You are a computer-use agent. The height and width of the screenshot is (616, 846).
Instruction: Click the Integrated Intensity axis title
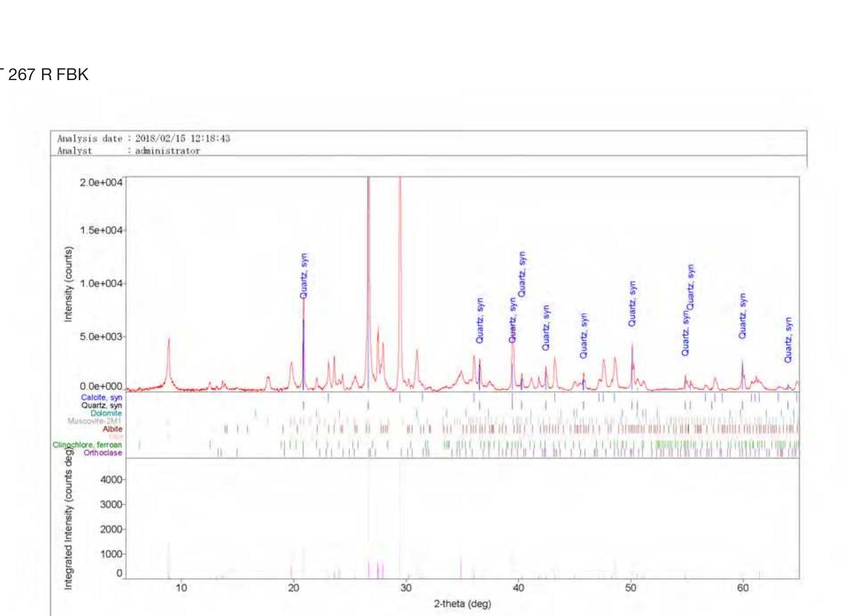click(x=68, y=518)
